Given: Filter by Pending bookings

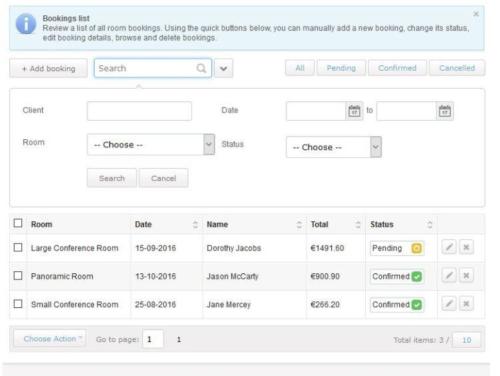Looking at the screenshot, I should pos(341,68).
